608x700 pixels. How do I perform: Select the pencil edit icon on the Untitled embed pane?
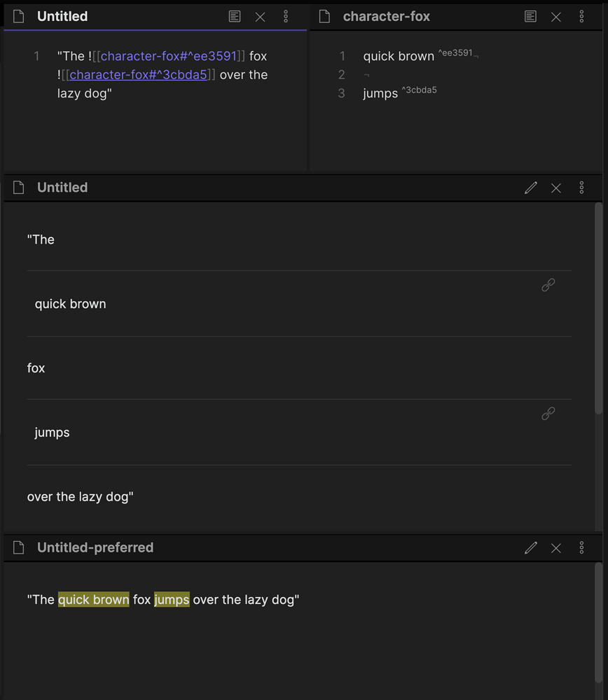pyautogui.click(x=530, y=188)
